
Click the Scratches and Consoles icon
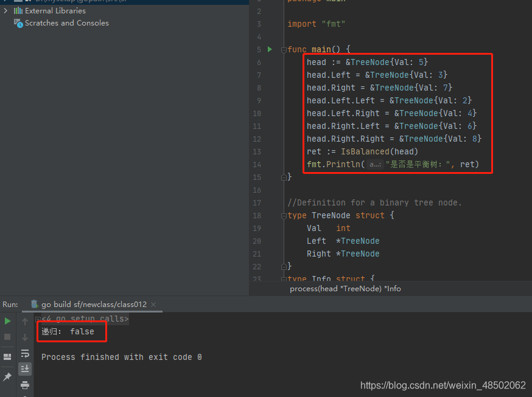18,23
